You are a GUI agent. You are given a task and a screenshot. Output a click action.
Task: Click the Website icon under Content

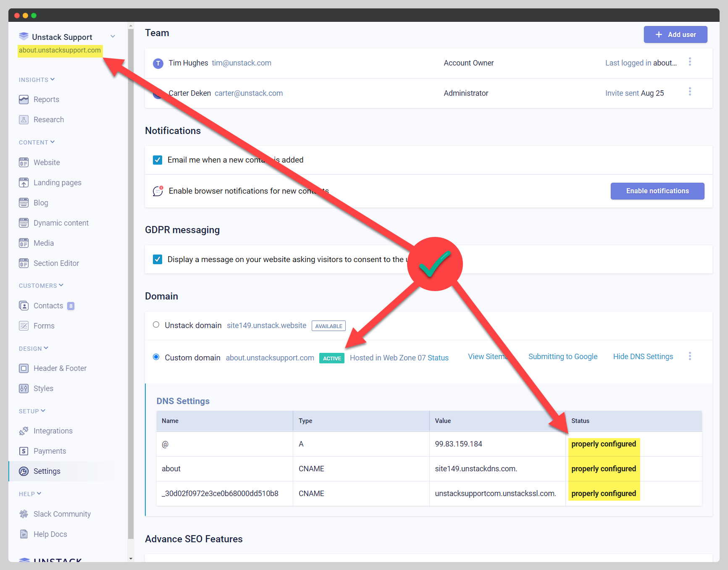pyautogui.click(x=24, y=162)
